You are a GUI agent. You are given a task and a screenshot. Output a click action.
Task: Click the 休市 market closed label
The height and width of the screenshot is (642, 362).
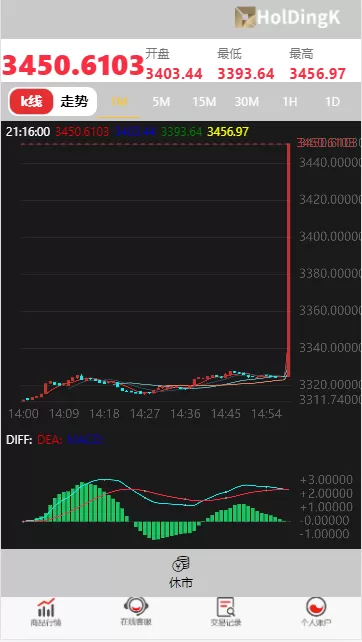[x=181, y=582]
